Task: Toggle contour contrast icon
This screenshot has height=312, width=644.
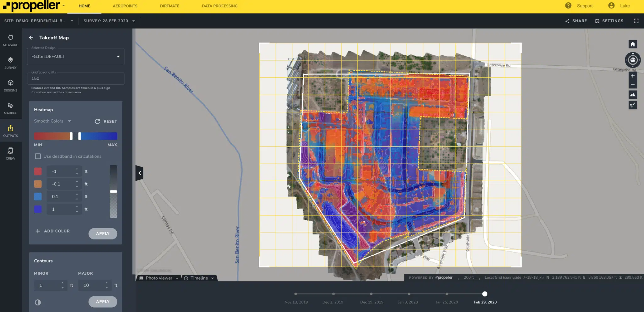Action: coord(38,302)
